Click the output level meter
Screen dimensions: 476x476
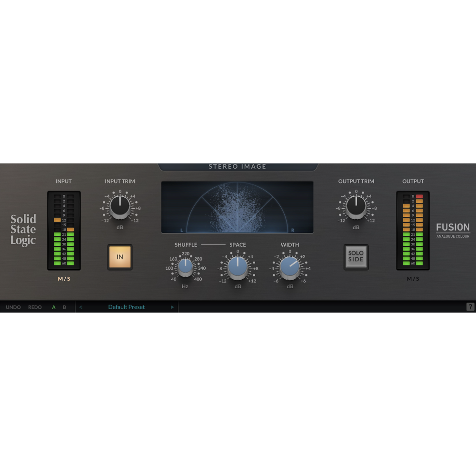click(x=413, y=231)
